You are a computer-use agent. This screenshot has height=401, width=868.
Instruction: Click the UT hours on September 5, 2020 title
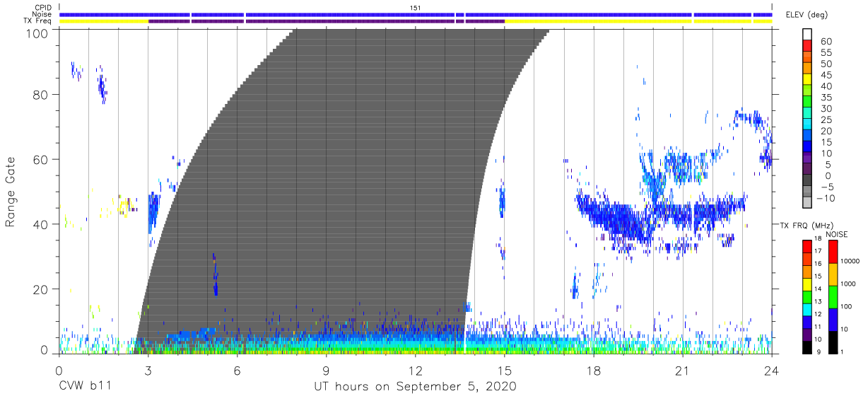415,387
